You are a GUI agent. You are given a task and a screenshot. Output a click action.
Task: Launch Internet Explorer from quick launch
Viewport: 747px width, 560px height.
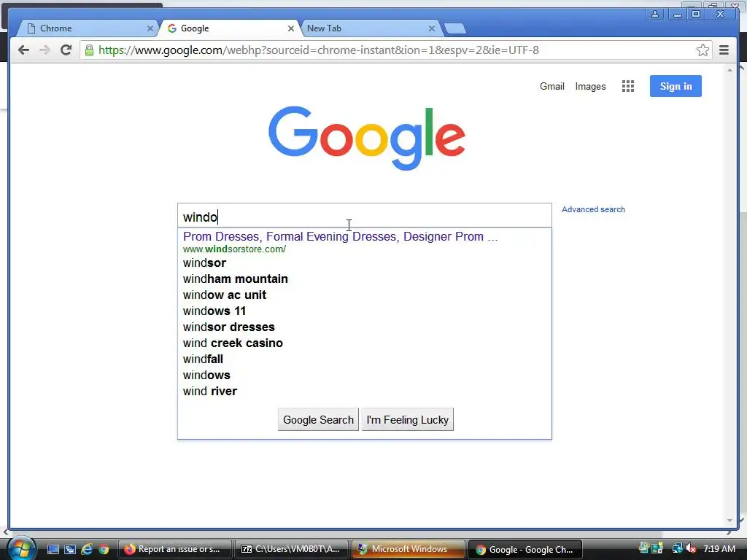pos(87,550)
